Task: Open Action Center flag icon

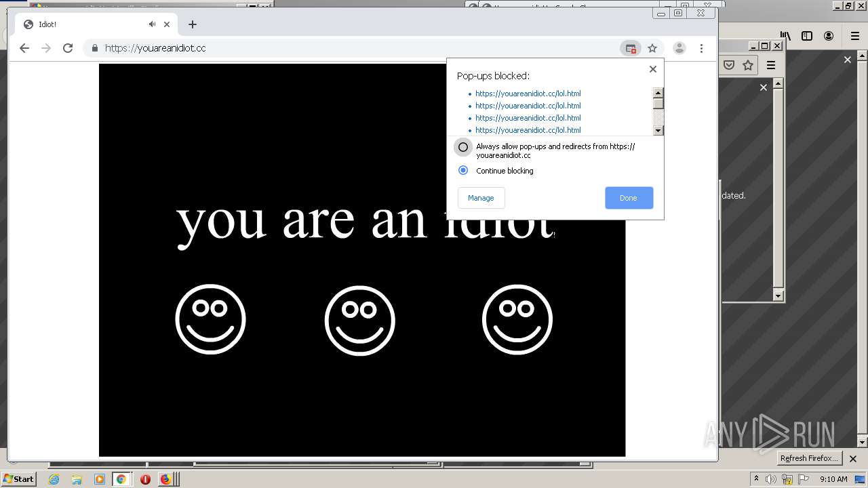Action: (804, 479)
